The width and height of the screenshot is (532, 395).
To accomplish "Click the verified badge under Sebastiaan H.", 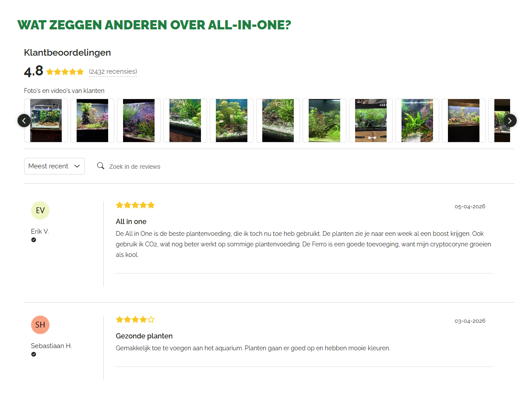I will (x=34, y=354).
